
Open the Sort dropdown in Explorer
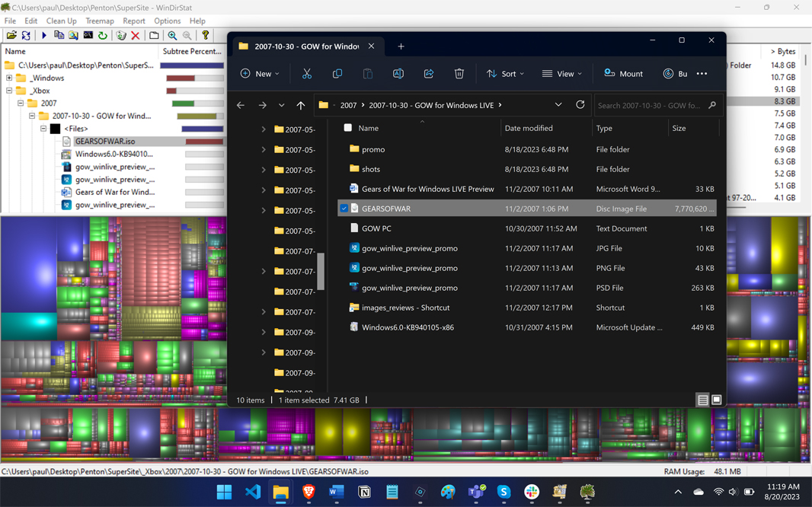[505, 74]
